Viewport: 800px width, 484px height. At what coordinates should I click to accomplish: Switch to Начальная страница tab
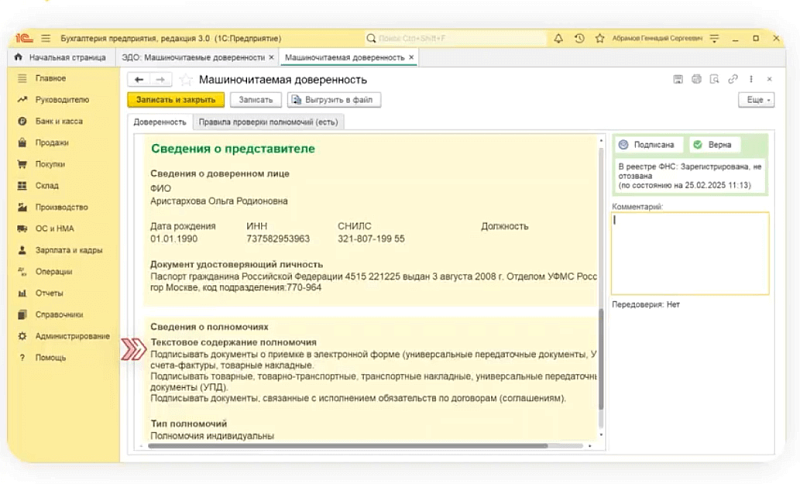click(61, 57)
